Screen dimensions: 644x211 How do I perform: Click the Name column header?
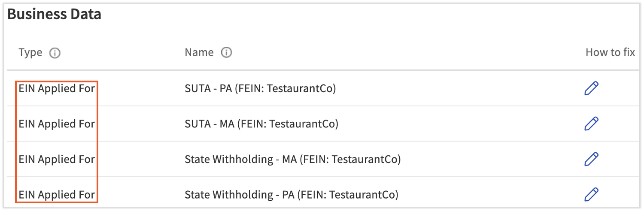click(x=199, y=53)
